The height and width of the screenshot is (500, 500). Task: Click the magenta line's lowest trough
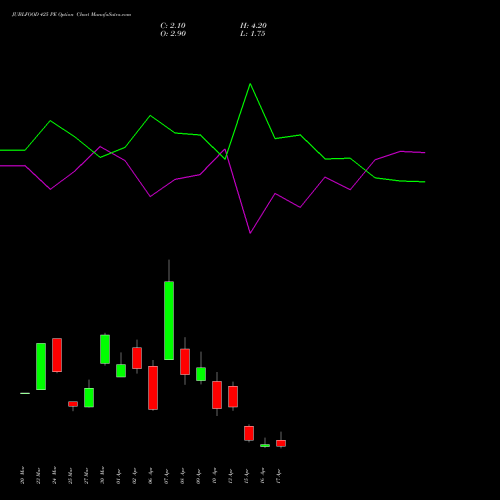[x=250, y=233]
